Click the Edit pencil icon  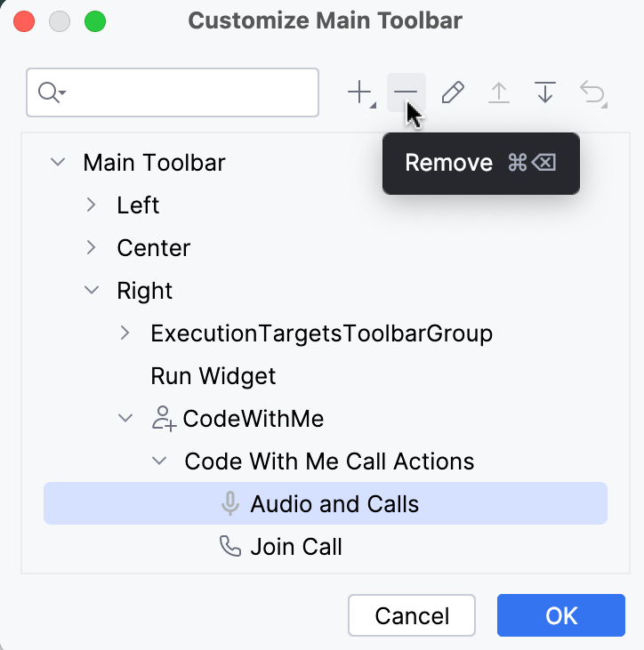pos(453,92)
